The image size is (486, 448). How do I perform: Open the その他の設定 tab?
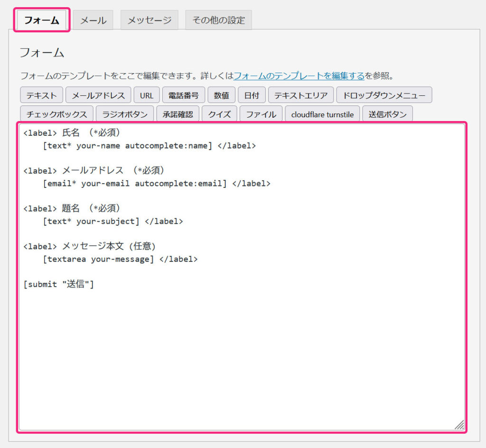(x=218, y=20)
